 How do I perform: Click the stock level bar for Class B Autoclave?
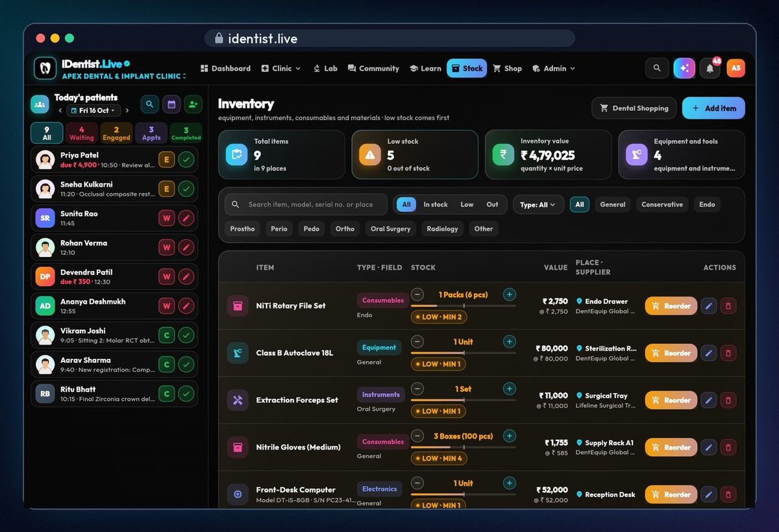[464, 353]
